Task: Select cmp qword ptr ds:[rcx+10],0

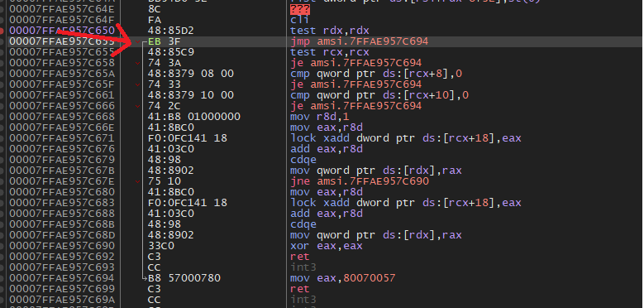Action: pyautogui.click(x=379, y=95)
